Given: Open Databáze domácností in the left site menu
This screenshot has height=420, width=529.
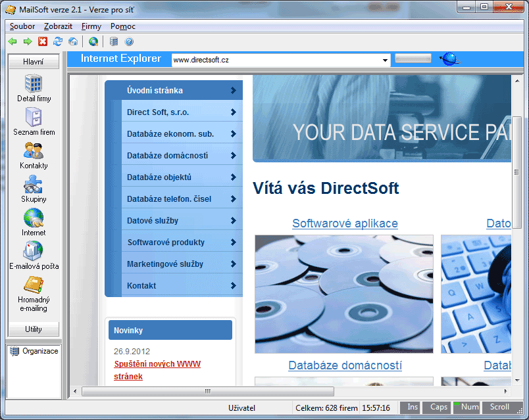Looking at the screenshot, I should pyautogui.click(x=182, y=155).
